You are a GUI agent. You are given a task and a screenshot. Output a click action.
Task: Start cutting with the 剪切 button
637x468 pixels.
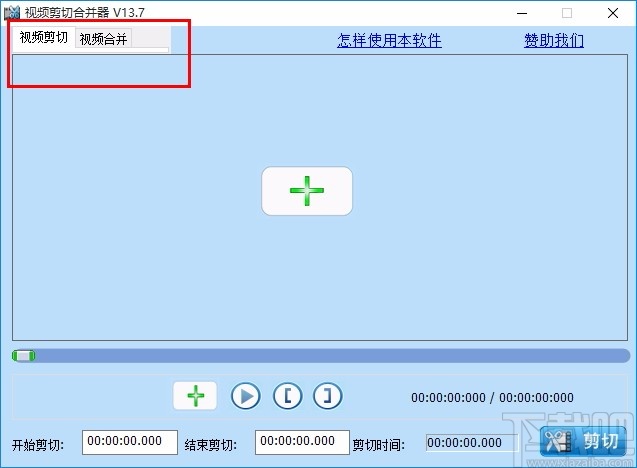[x=583, y=442]
